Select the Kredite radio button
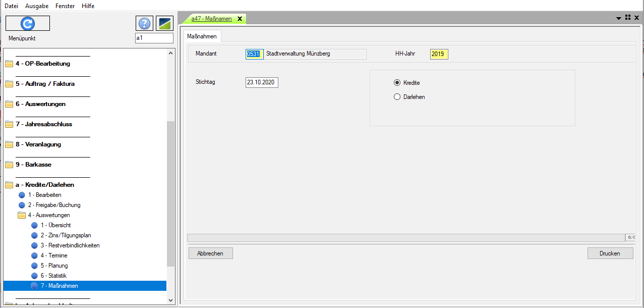Viewport: 644px width, 308px height. click(397, 83)
